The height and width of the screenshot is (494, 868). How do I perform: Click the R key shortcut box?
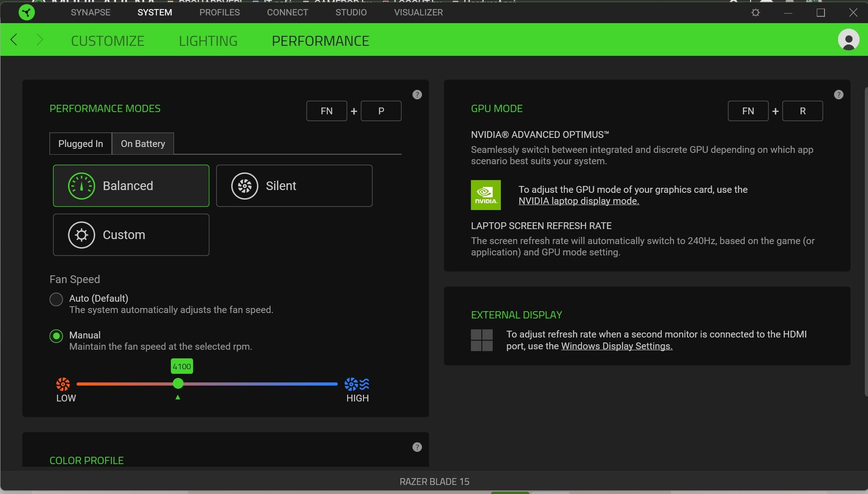(803, 111)
